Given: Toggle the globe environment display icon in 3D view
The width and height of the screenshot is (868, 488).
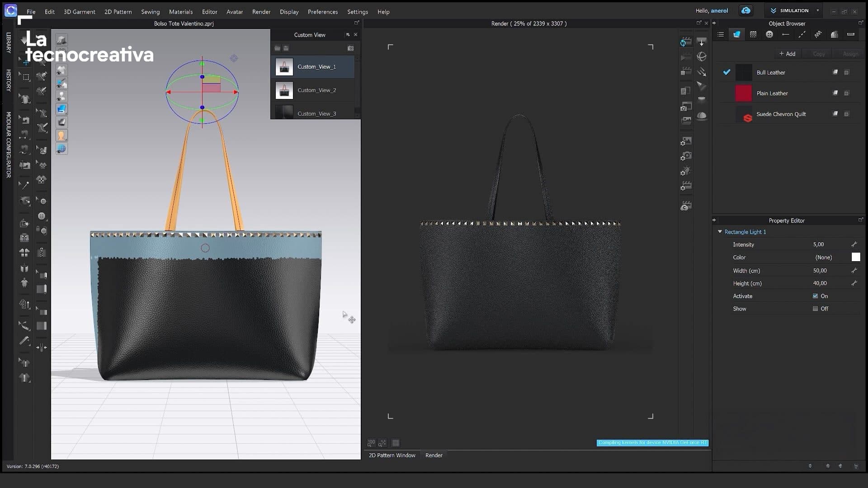Looking at the screenshot, I should pyautogui.click(x=61, y=149).
